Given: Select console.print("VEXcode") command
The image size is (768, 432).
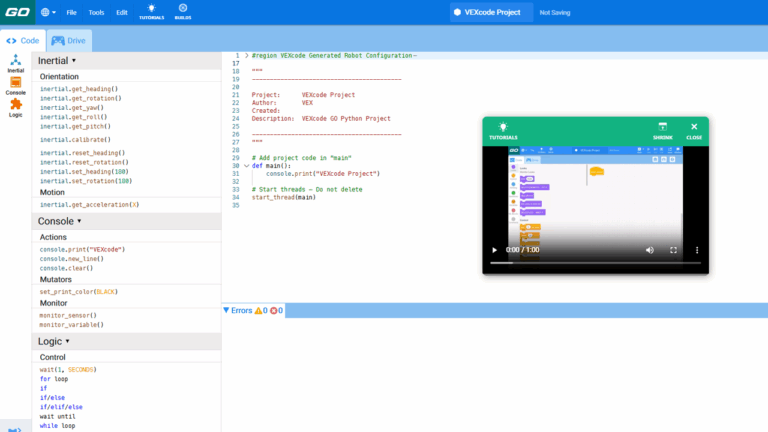Looking at the screenshot, I should [x=82, y=249].
